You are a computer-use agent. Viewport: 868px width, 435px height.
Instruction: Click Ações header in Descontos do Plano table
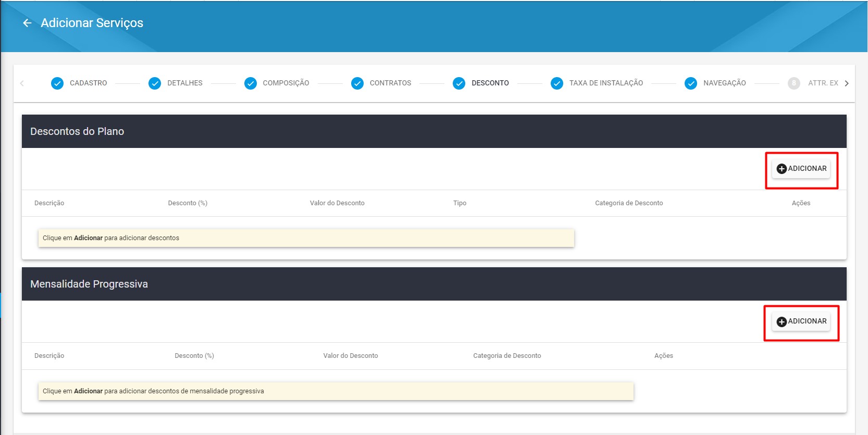point(801,203)
